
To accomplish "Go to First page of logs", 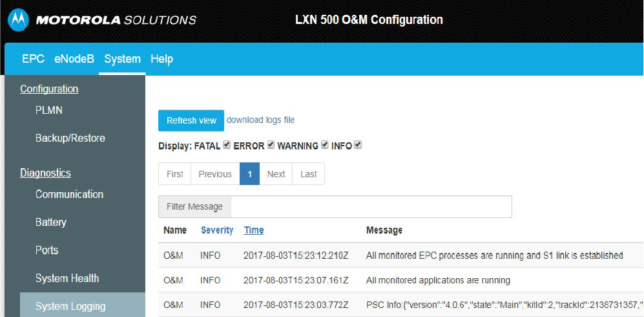I will click(175, 174).
